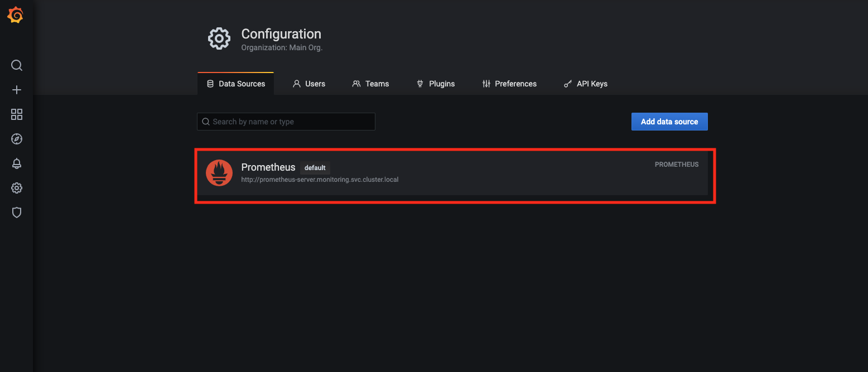Switch to the Users tab

309,84
